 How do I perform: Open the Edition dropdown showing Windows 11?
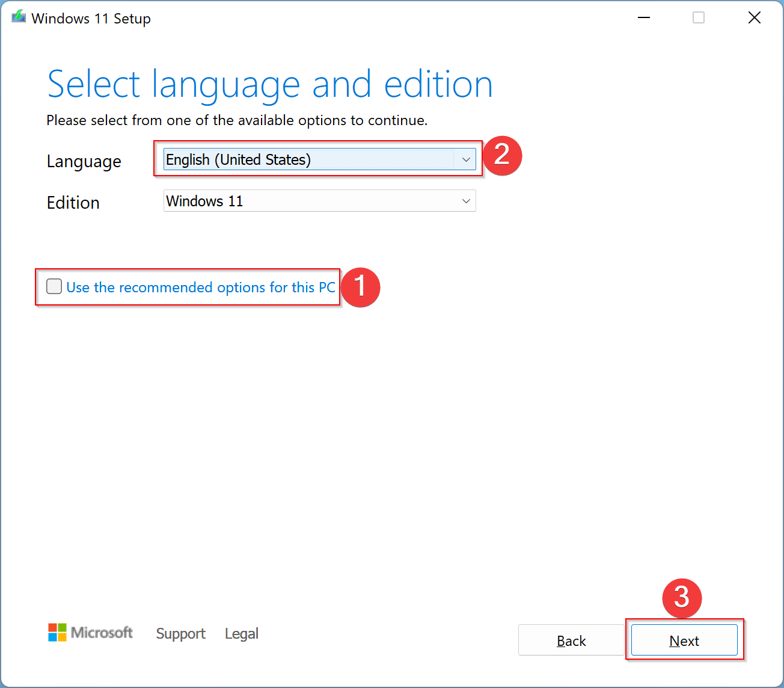[319, 201]
